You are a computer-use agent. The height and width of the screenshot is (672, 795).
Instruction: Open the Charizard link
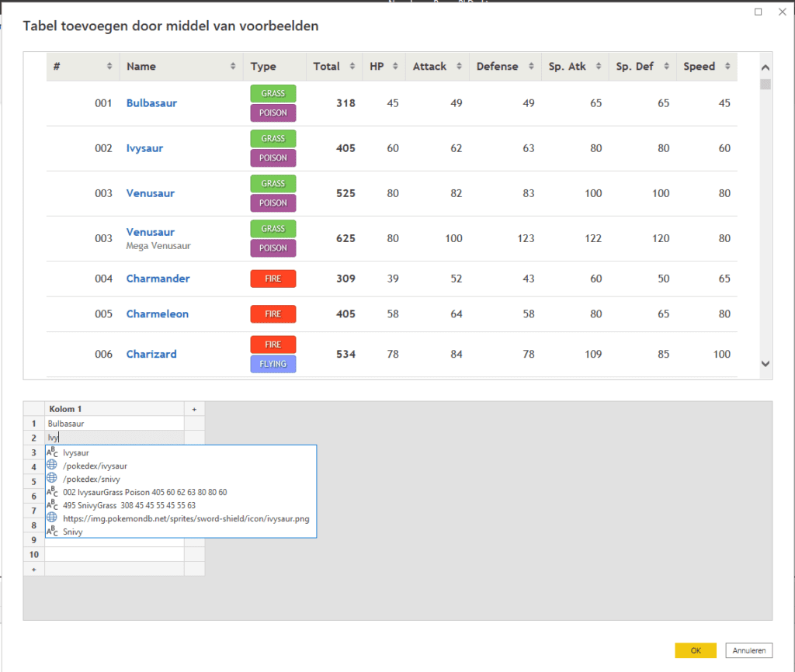pos(151,354)
